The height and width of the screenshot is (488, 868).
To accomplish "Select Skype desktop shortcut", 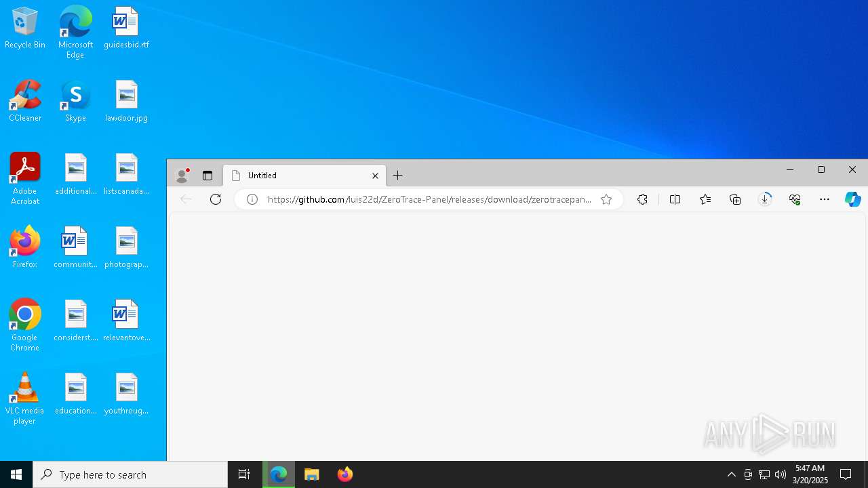I will [x=75, y=101].
